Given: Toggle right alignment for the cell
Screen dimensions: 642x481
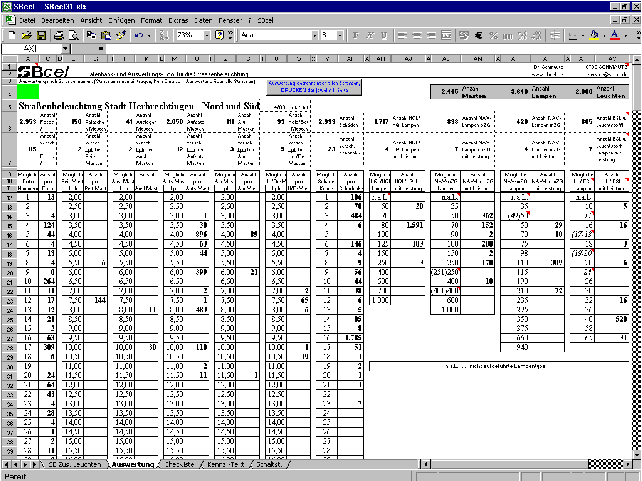Looking at the screenshot, I should coord(431,36).
